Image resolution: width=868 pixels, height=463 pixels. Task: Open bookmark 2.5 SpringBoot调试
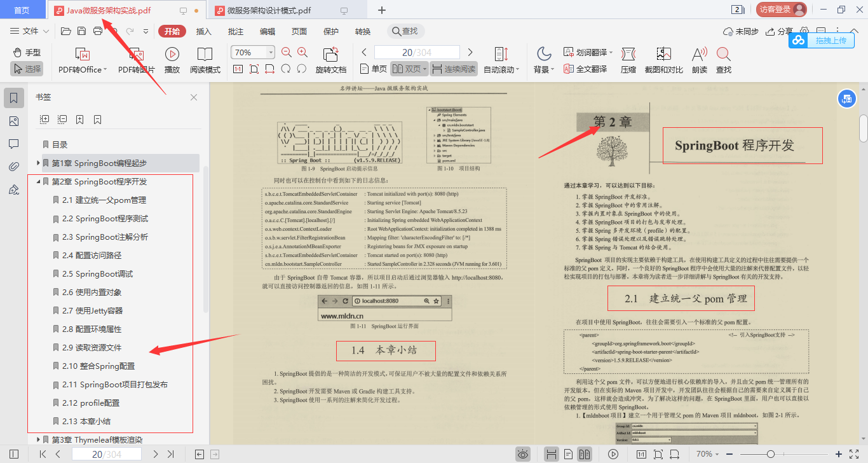tap(98, 274)
